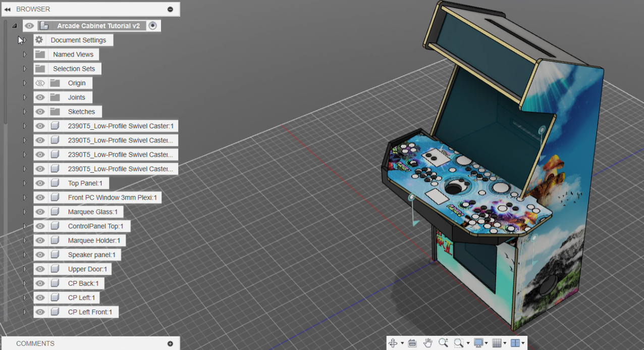Open the Orbit tool dropdown arrow

click(x=402, y=343)
